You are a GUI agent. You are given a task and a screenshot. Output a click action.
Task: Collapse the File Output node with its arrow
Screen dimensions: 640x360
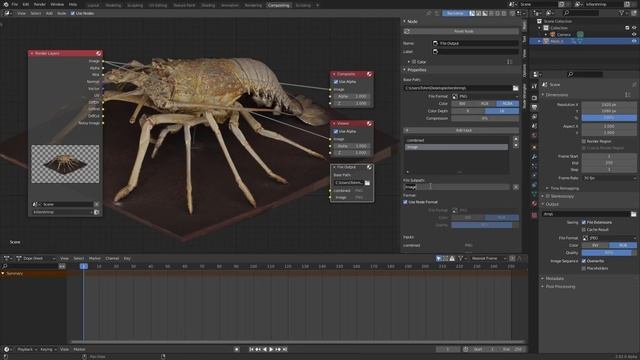pyautogui.click(x=334, y=167)
